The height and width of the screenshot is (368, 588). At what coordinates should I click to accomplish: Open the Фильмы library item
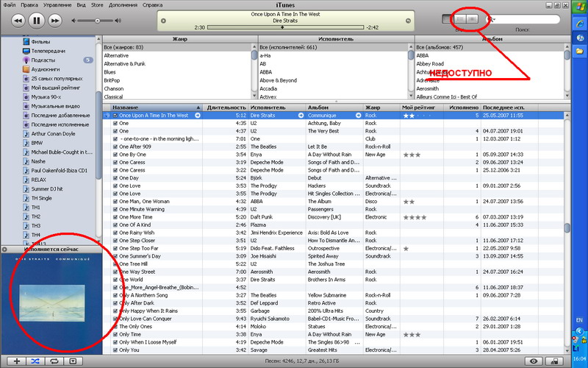pyautogui.click(x=40, y=42)
